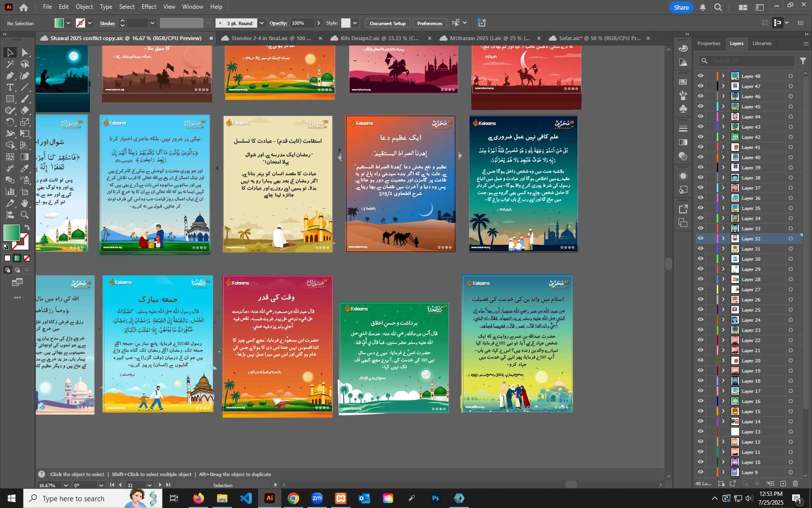The width and height of the screenshot is (812, 508).
Task: Select the Perspective Grid tool
Action: tap(25, 145)
